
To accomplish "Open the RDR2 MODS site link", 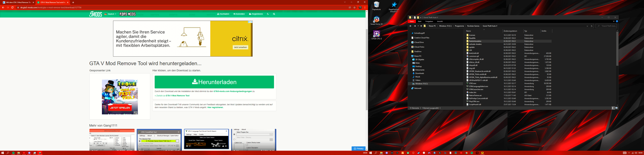I will (x=127, y=14).
